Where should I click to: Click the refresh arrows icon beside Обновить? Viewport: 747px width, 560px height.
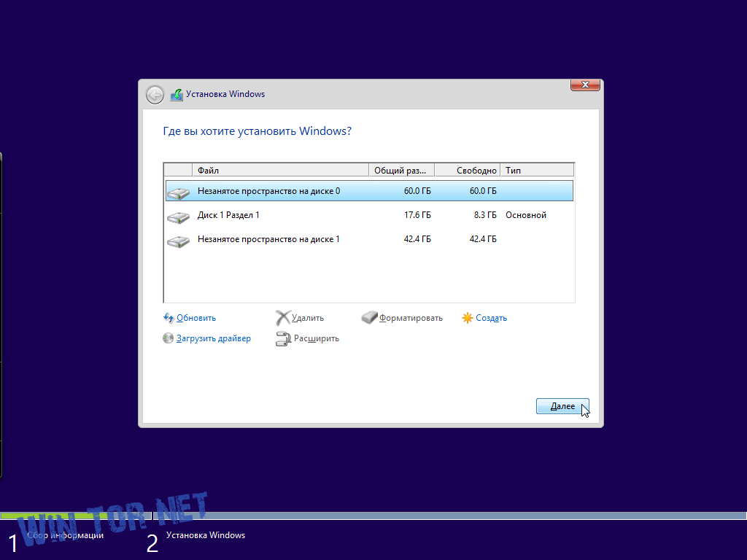pyautogui.click(x=169, y=318)
